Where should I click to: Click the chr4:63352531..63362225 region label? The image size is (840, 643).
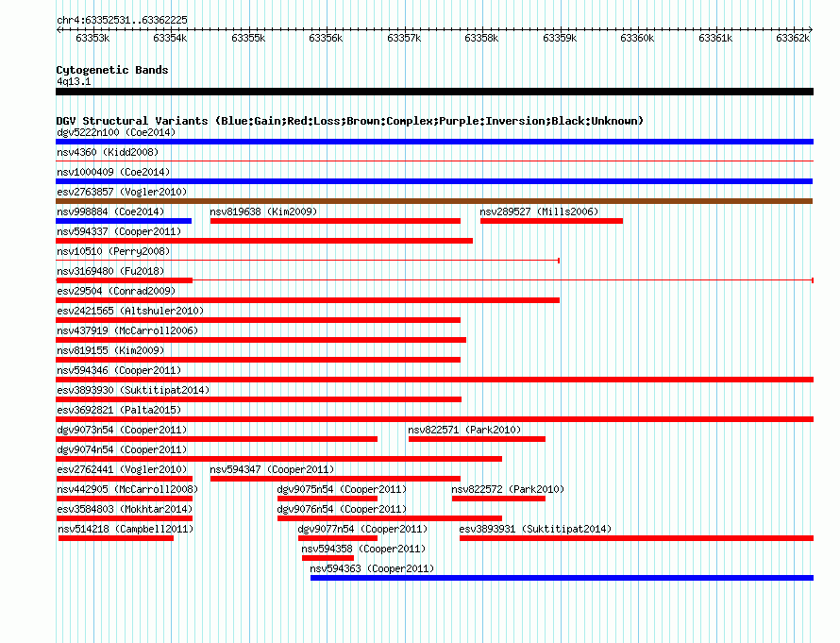click(122, 20)
